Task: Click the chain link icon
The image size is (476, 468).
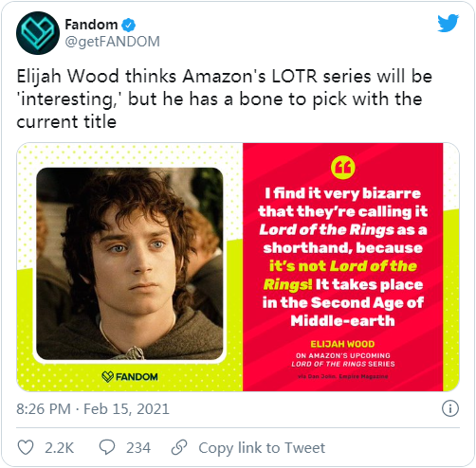Action: click(179, 447)
